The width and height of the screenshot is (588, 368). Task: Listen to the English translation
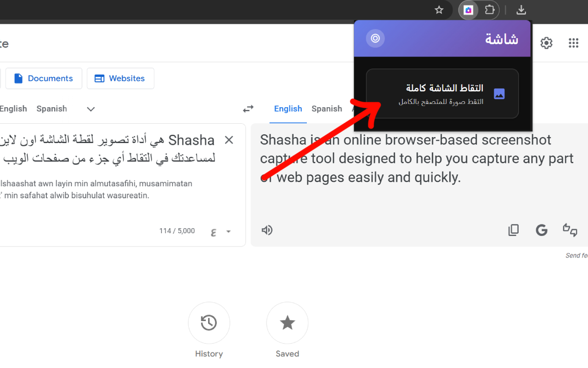pos(267,230)
